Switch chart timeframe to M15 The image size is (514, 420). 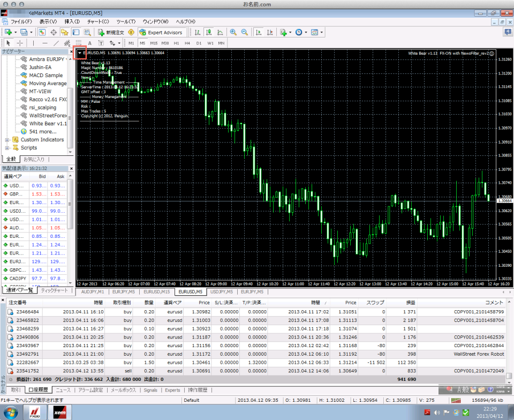(154, 43)
